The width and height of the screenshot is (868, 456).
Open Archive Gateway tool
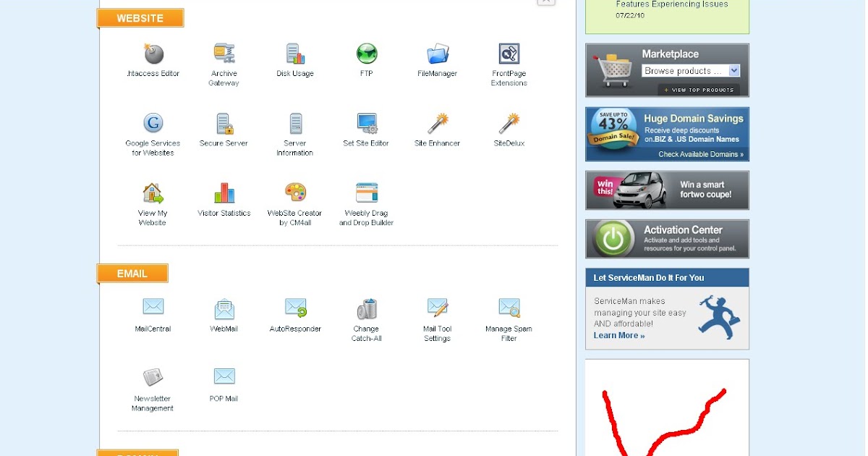[224, 54]
